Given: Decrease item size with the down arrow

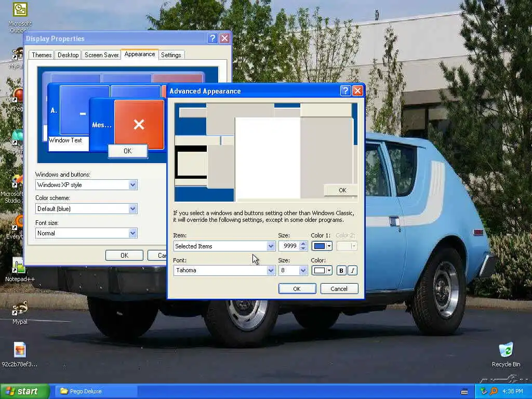Looking at the screenshot, I should pyautogui.click(x=303, y=248).
